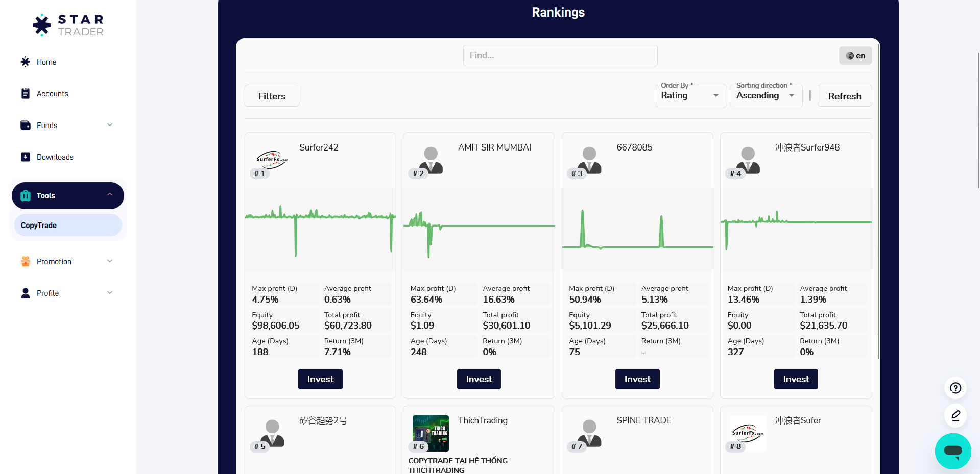Click the Rankings heading

[x=558, y=12]
